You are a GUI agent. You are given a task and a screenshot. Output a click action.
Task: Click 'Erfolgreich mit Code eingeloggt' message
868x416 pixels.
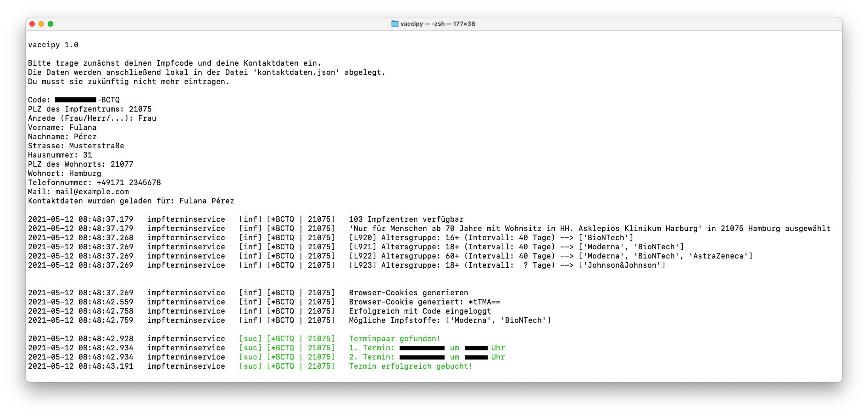click(420, 311)
